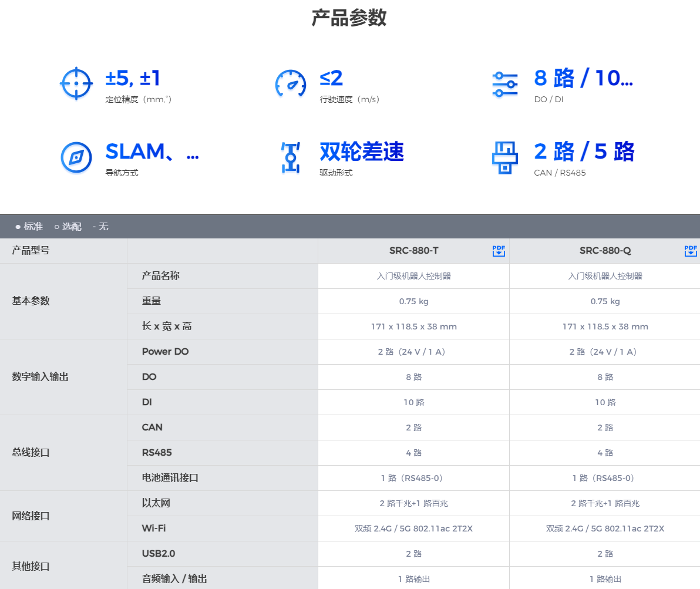Viewport: 700px width, 589px height.
Task: Click the 标准 legend item
Action: [29, 227]
